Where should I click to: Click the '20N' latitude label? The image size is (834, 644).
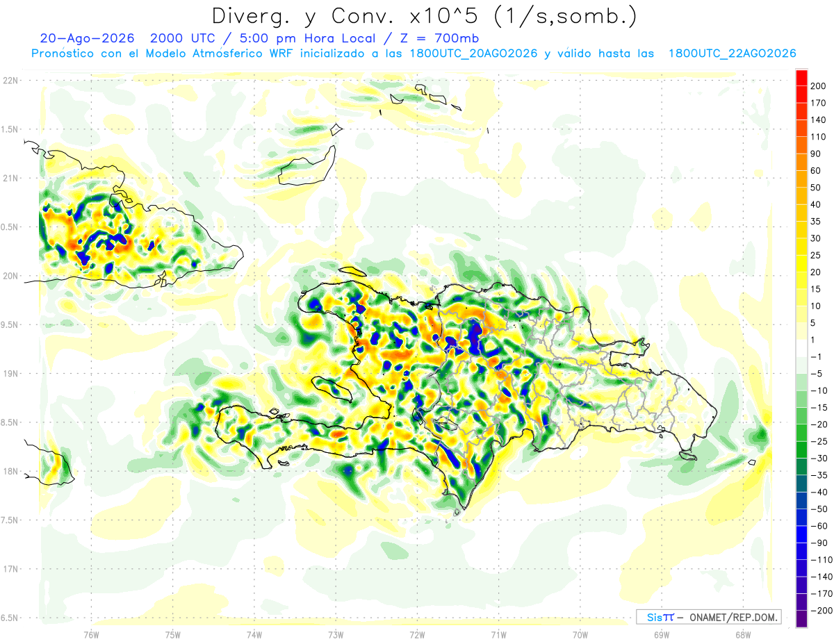(x=10, y=276)
